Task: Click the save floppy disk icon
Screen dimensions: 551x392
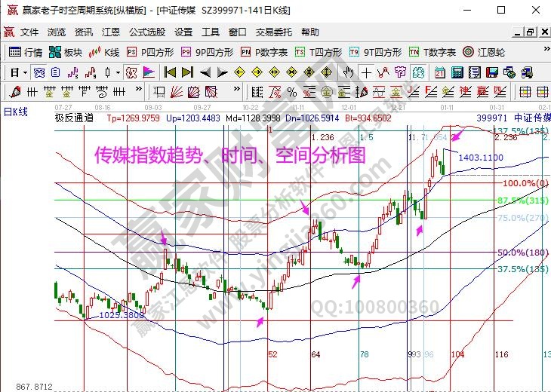Action: pyautogui.click(x=491, y=72)
